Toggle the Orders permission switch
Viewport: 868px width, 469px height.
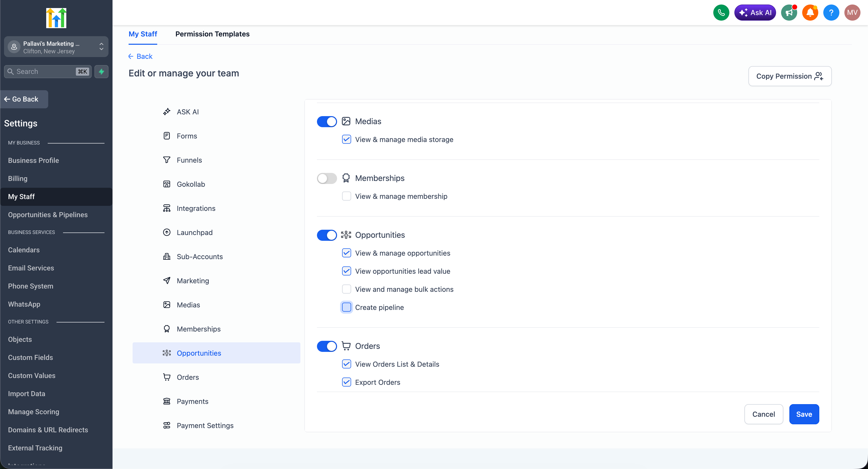327,346
